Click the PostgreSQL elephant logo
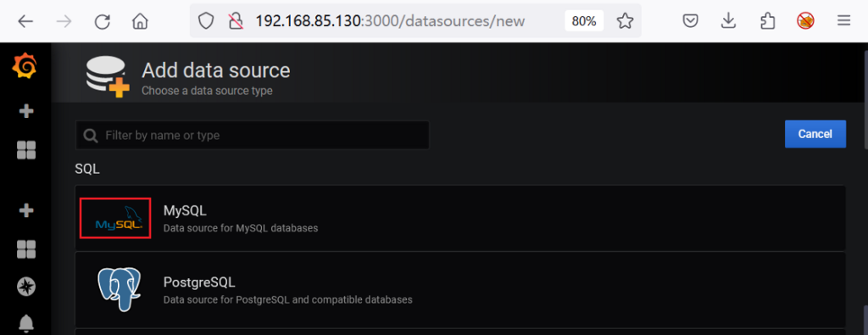868x335 pixels. [119, 289]
